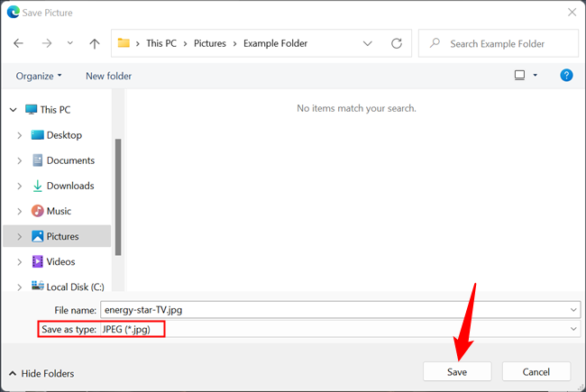This screenshot has width=586, height=392.
Task: Refresh the Example Folder view
Action: coord(397,43)
